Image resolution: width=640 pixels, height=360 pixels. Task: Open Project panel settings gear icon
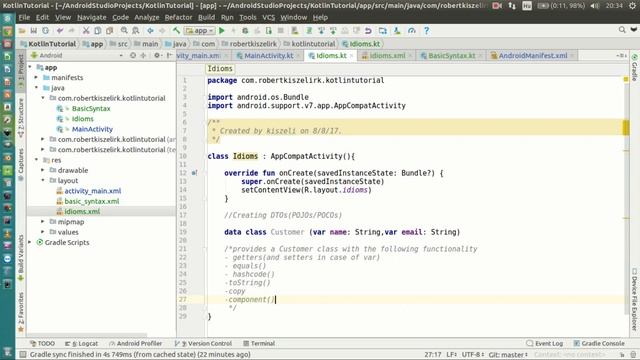click(157, 55)
